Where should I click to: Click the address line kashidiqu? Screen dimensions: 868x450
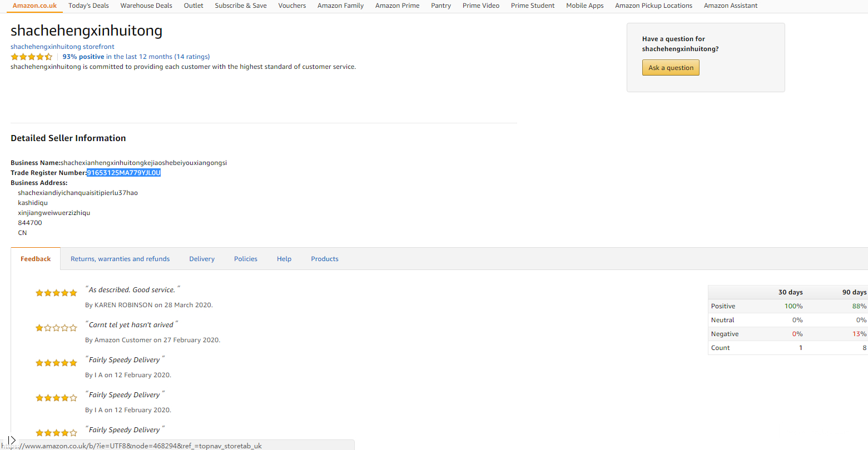click(x=33, y=203)
